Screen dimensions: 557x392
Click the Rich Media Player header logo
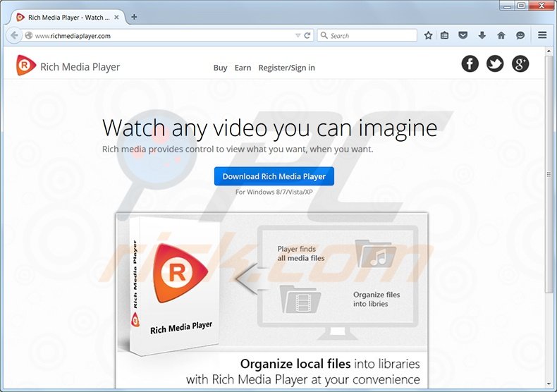click(x=68, y=66)
